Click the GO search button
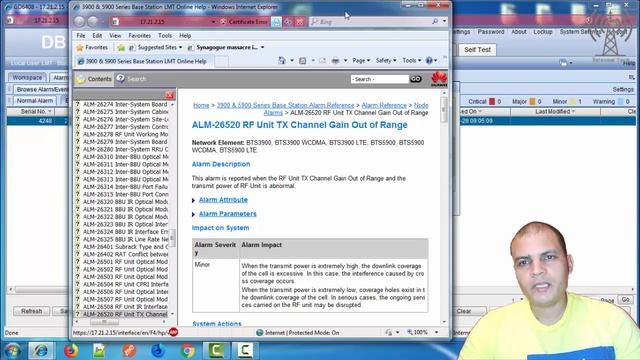Viewport: 640px width, 360px height. [x=416, y=79]
